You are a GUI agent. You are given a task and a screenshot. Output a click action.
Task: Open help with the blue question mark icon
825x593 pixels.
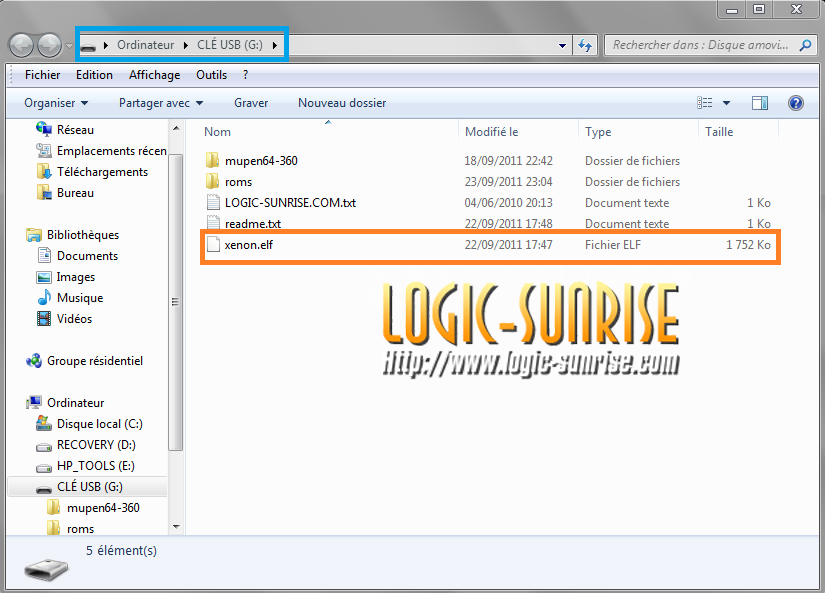tap(796, 103)
